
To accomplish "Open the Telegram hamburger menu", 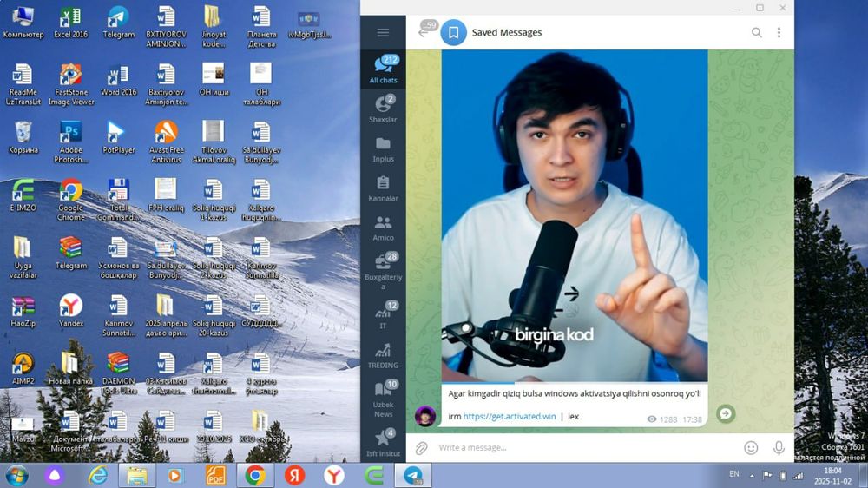I will tap(383, 33).
